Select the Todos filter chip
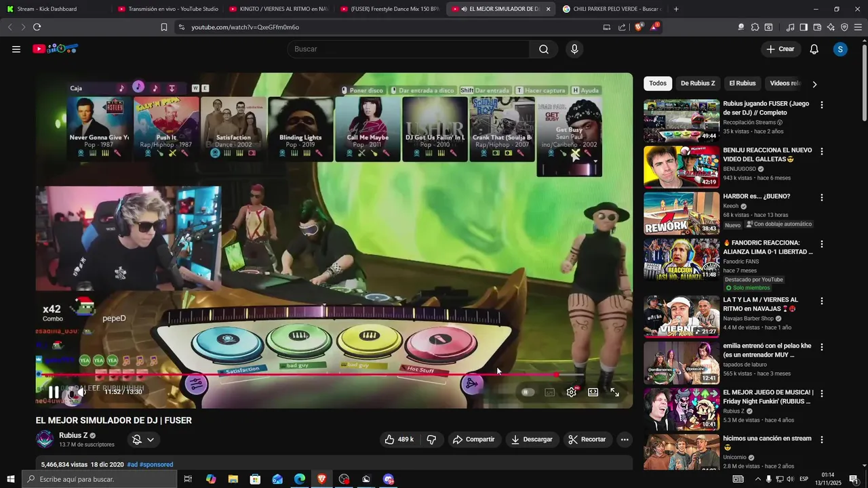 coord(658,83)
